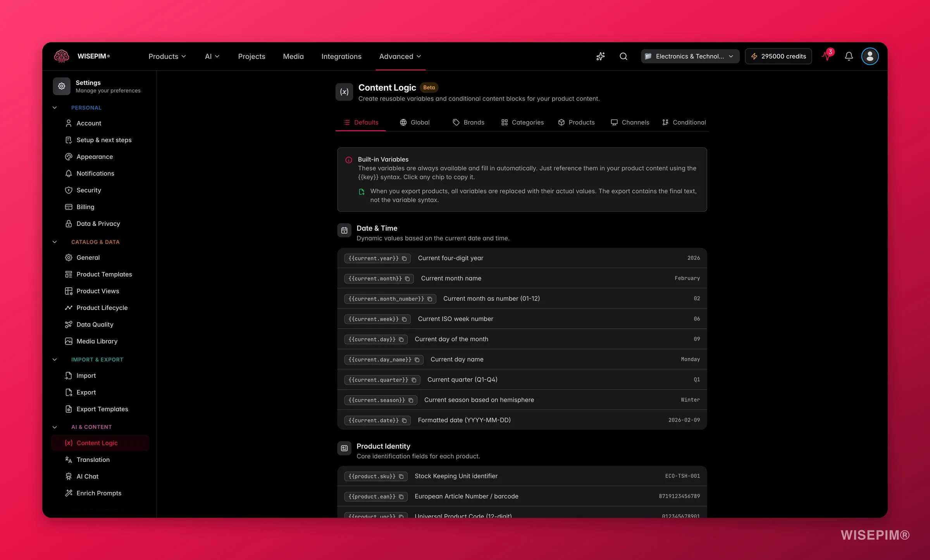Open Product Templates
The height and width of the screenshot is (560, 930).
click(100, 274)
